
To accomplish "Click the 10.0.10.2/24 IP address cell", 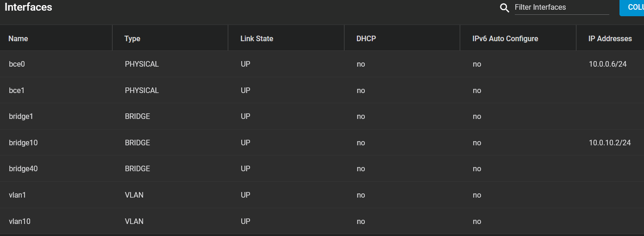I will tap(610, 143).
